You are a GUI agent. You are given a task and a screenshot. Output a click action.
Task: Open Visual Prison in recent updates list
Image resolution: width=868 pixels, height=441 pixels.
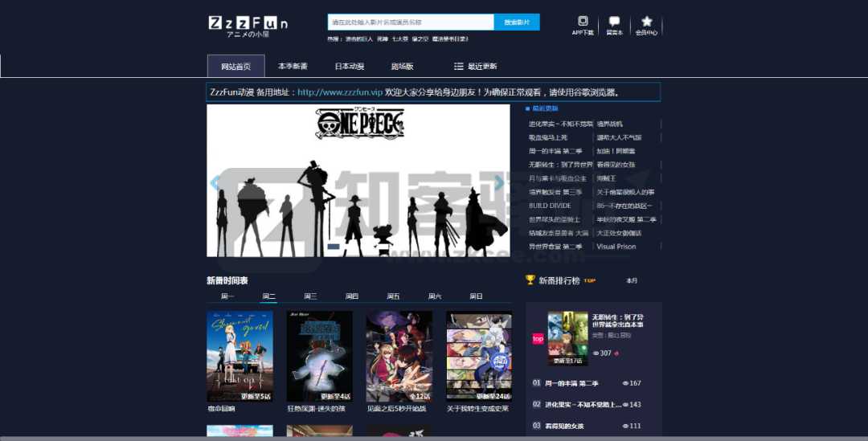tap(616, 247)
